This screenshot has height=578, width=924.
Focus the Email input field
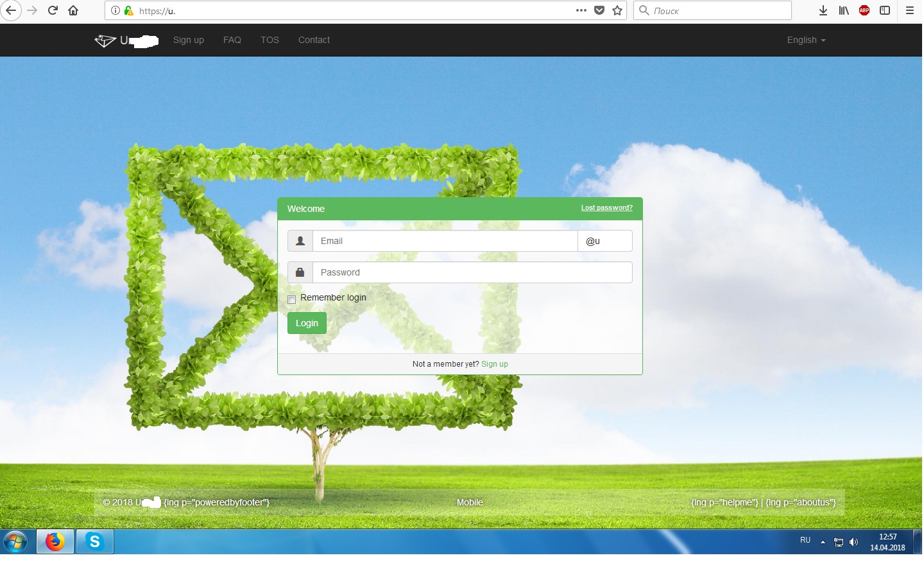tap(445, 241)
